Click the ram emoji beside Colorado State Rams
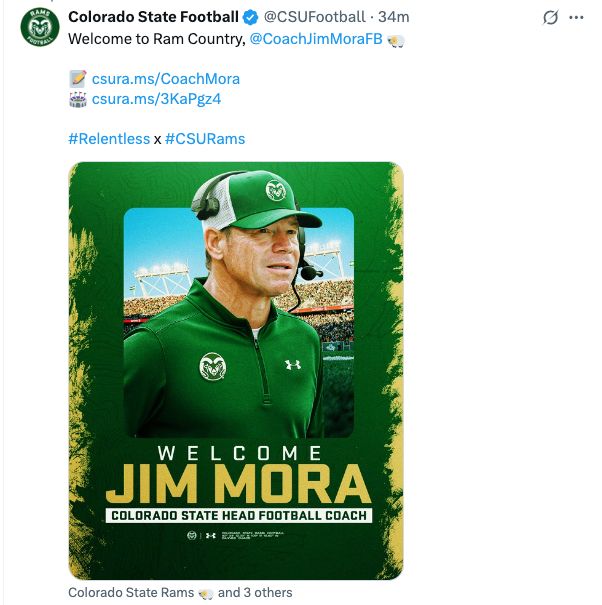 tap(206, 593)
